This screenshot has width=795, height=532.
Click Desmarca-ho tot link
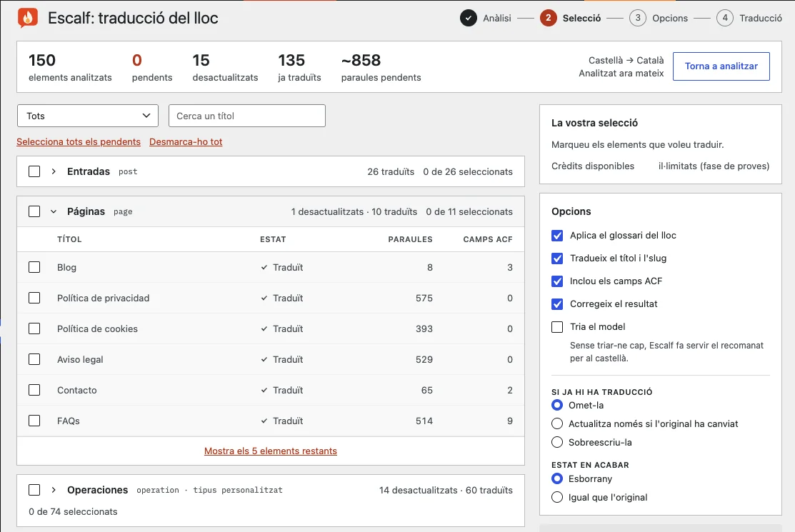pyautogui.click(x=186, y=142)
